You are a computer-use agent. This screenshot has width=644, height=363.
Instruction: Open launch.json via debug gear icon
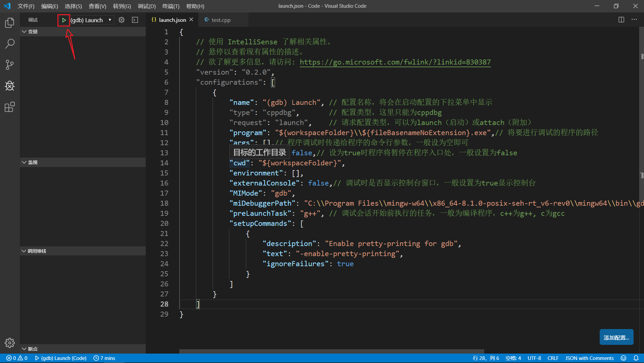(122, 20)
